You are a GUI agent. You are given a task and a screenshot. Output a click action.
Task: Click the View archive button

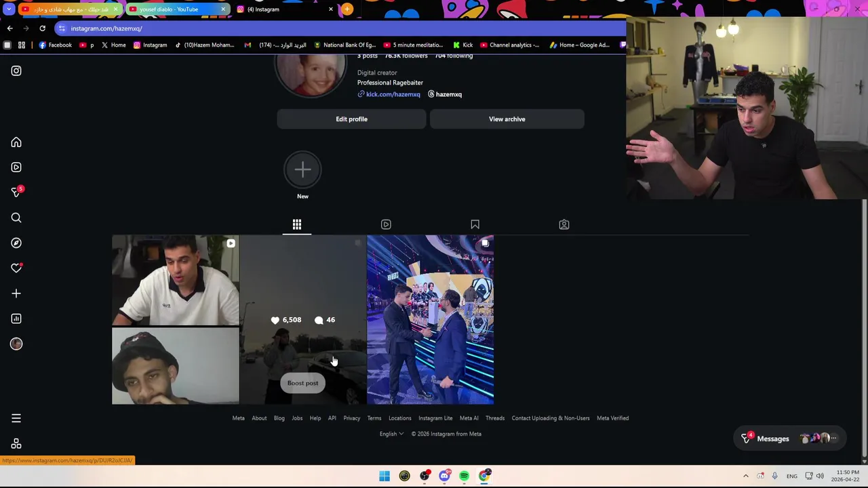(507, 119)
